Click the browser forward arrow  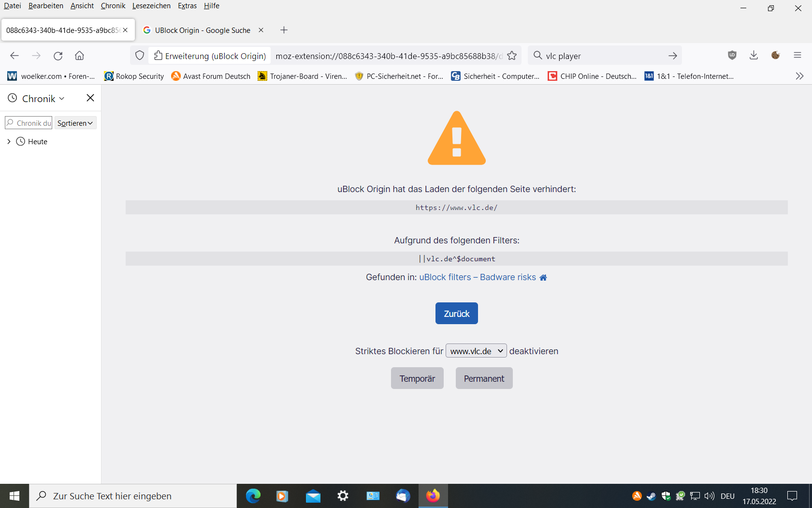[36, 56]
